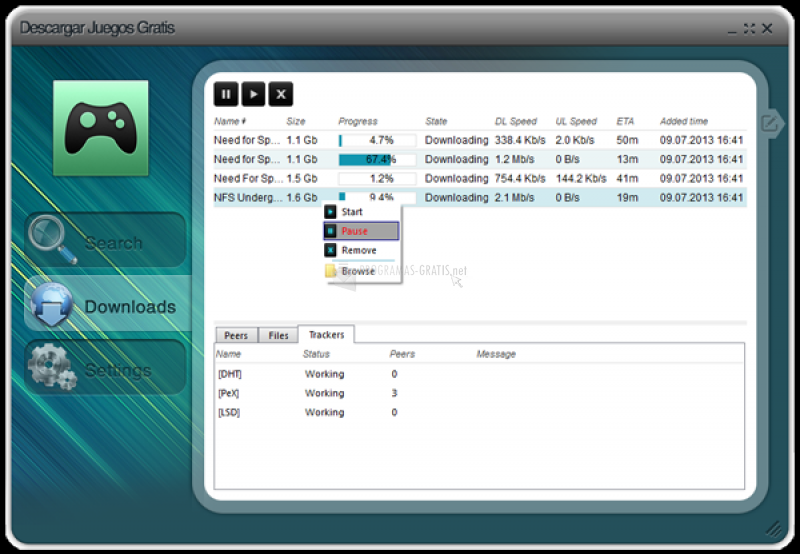Sort downloads by Name column
The height and width of the screenshot is (554, 800).
[x=230, y=121]
